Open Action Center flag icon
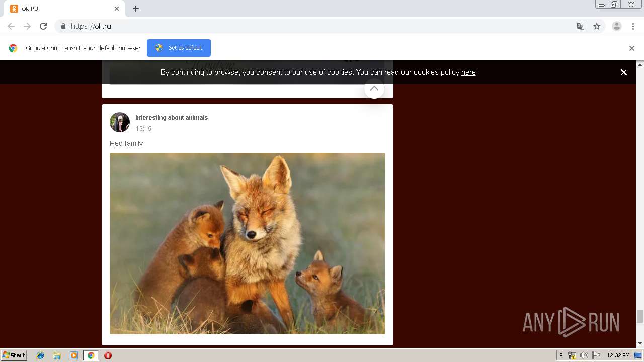The image size is (644, 362). (x=596, y=355)
